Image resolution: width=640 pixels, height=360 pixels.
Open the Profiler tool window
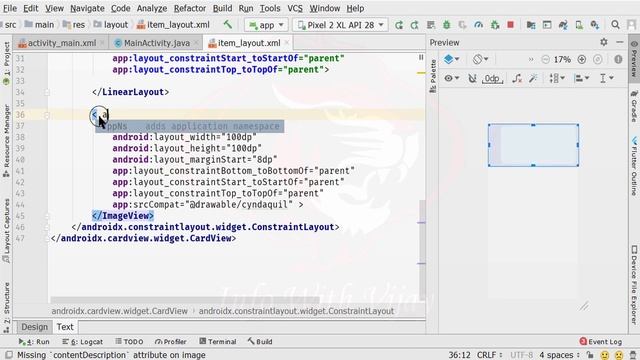(171, 342)
